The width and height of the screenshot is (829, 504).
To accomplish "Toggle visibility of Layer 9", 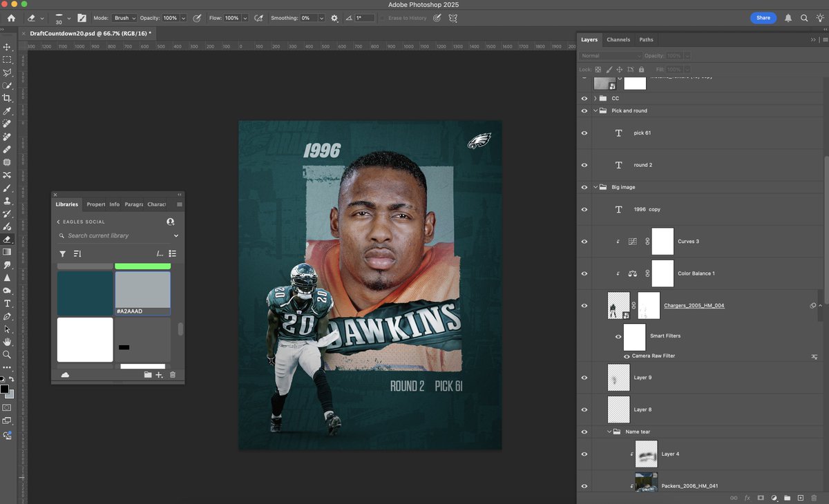I will [584, 378].
